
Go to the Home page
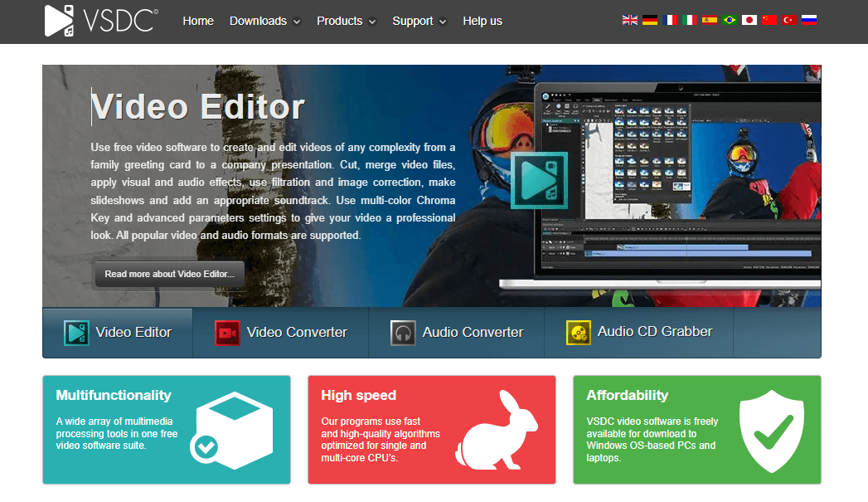coord(198,21)
